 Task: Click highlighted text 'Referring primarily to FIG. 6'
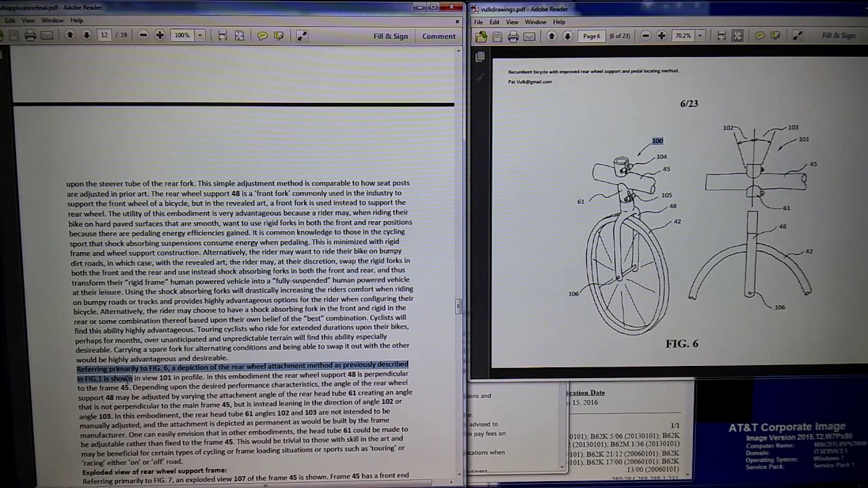point(121,369)
